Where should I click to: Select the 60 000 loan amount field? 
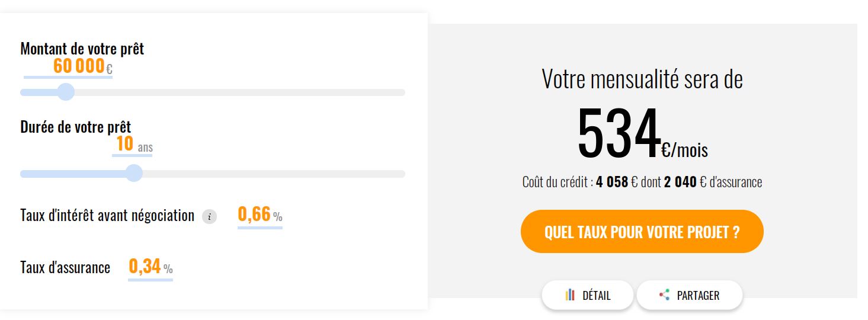click(x=79, y=66)
